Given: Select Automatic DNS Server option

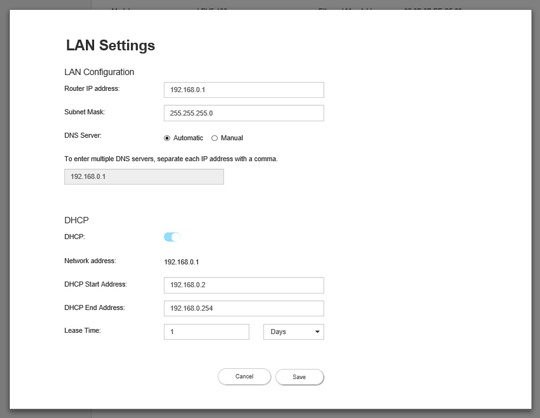Looking at the screenshot, I should point(167,138).
